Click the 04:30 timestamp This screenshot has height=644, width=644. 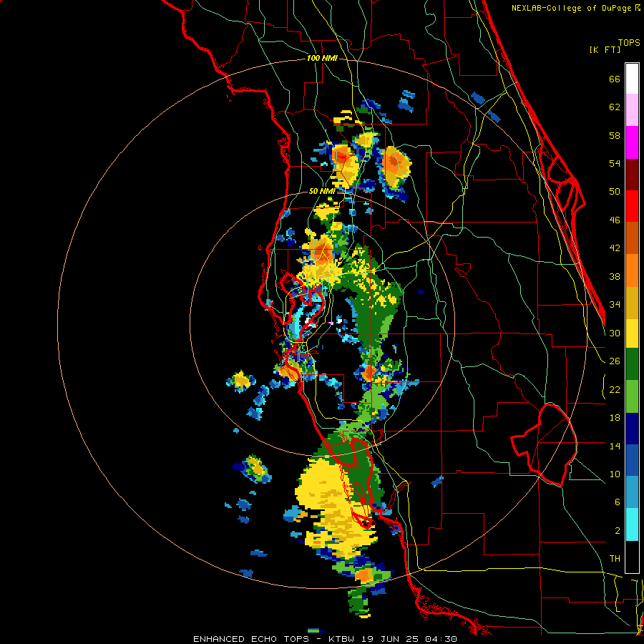441,639
